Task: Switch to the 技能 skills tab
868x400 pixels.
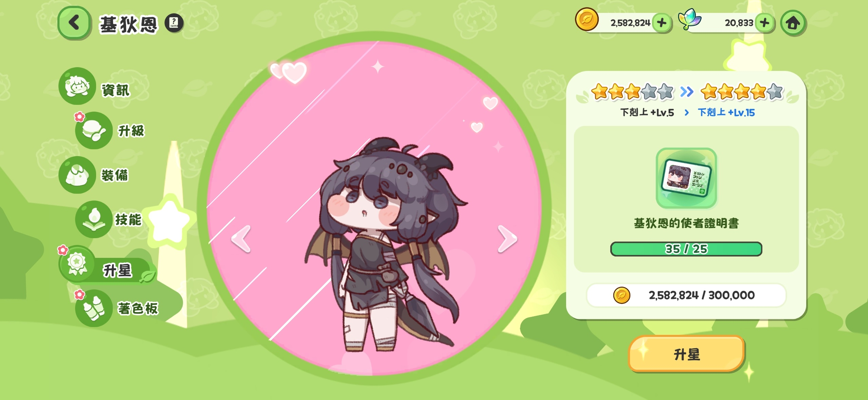Action: click(109, 219)
